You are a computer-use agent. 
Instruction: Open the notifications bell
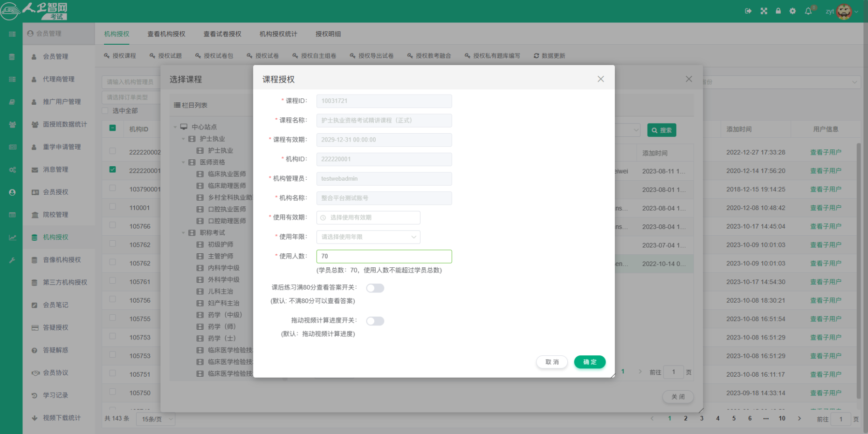809,11
